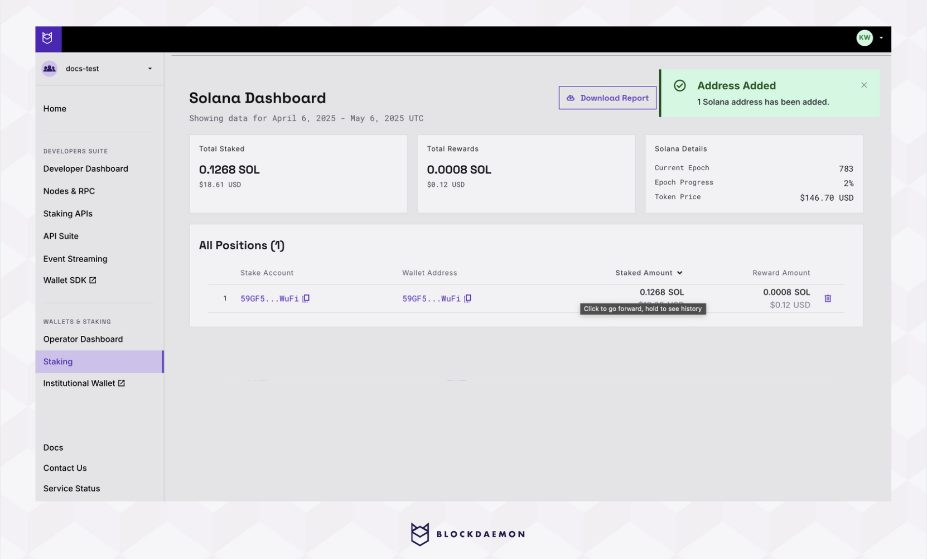Image resolution: width=927 pixels, height=560 pixels.
Task: Click the Blockdaemon logo in top bar
Action: 48,38
